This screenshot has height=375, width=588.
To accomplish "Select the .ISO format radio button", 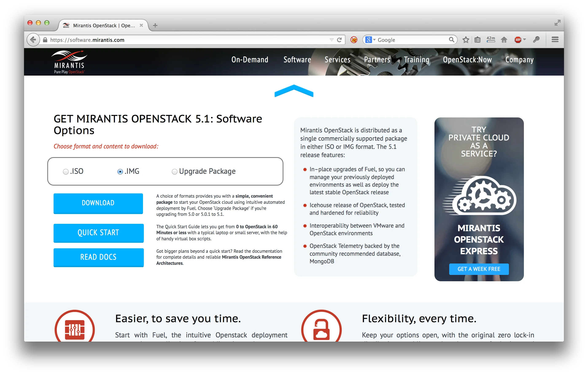I will pos(65,172).
